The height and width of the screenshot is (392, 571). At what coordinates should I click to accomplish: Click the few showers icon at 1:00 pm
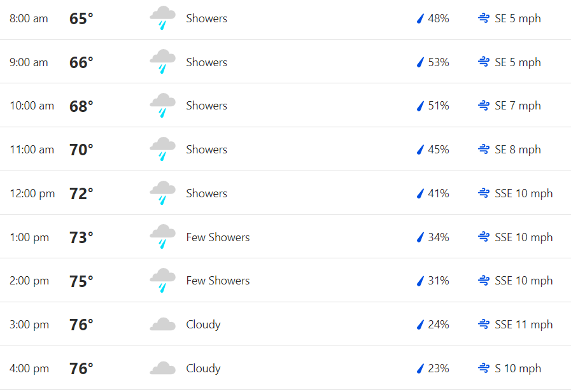[162, 237]
